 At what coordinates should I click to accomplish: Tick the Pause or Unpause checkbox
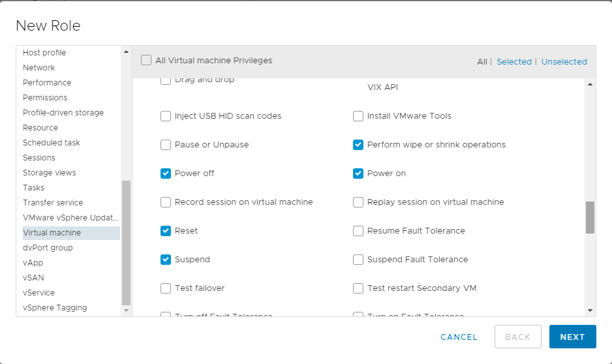166,145
